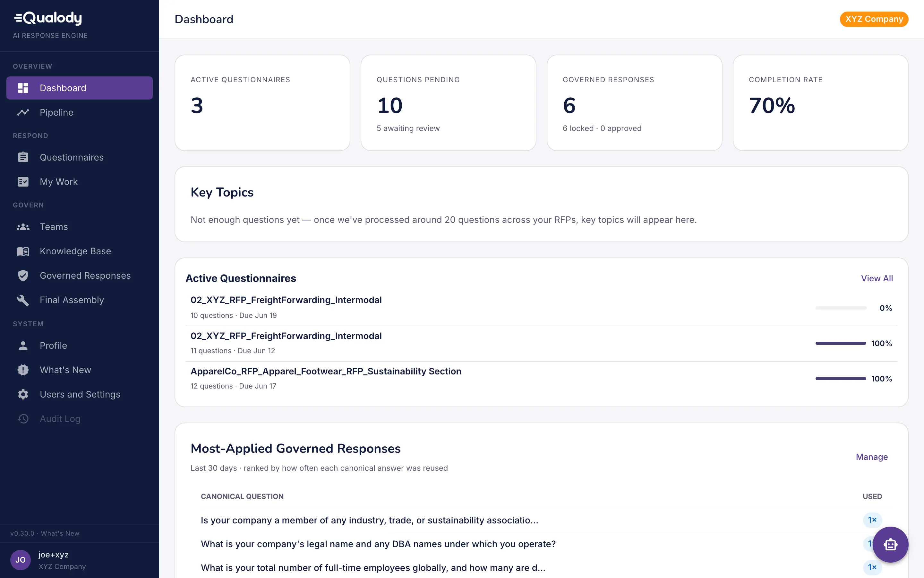924x578 pixels.
Task: Click the '12 questions · Due Jun 17' text
Action: click(x=233, y=386)
